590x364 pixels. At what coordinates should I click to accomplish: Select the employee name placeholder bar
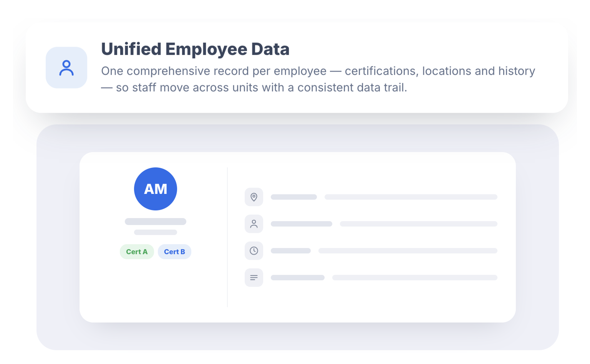156,222
